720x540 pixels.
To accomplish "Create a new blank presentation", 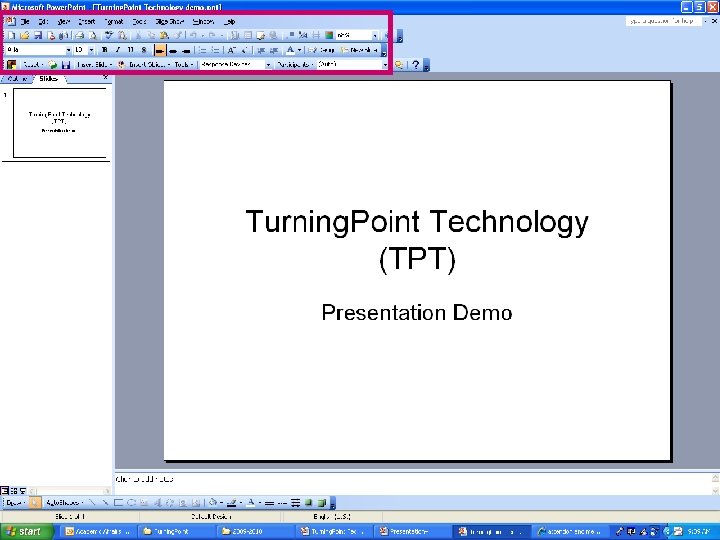I will 11,35.
